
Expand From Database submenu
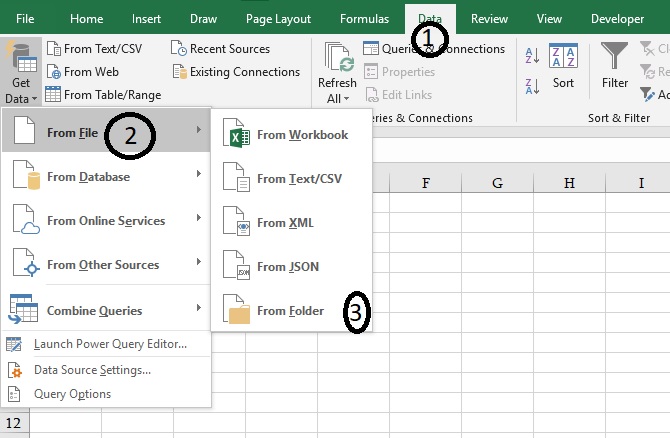tap(106, 176)
